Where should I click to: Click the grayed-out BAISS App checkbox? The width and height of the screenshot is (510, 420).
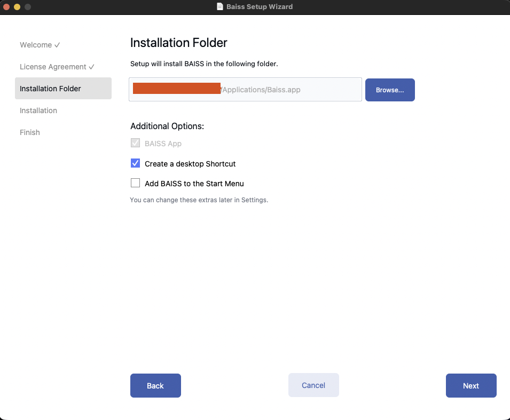pyautogui.click(x=135, y=143)
